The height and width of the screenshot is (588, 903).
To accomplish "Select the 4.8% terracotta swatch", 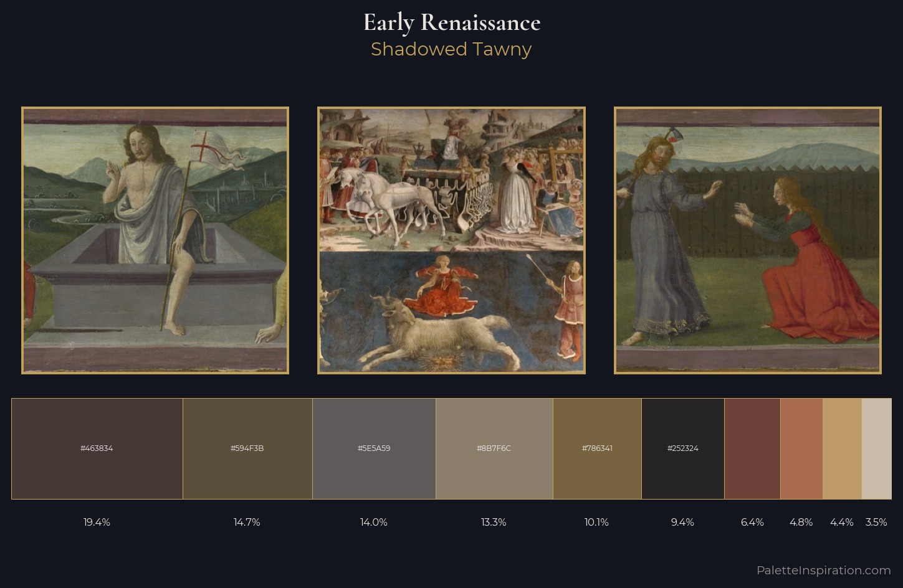I will pos(801,448).
